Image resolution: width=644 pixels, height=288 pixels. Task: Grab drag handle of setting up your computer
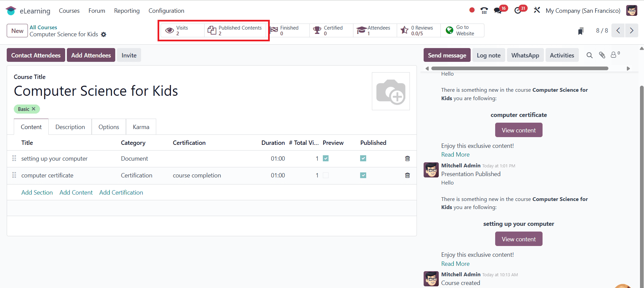click(14, 158)
